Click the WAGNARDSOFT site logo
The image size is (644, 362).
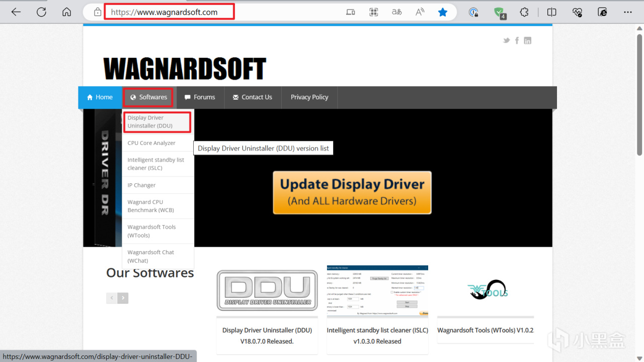tap(185, 69)
